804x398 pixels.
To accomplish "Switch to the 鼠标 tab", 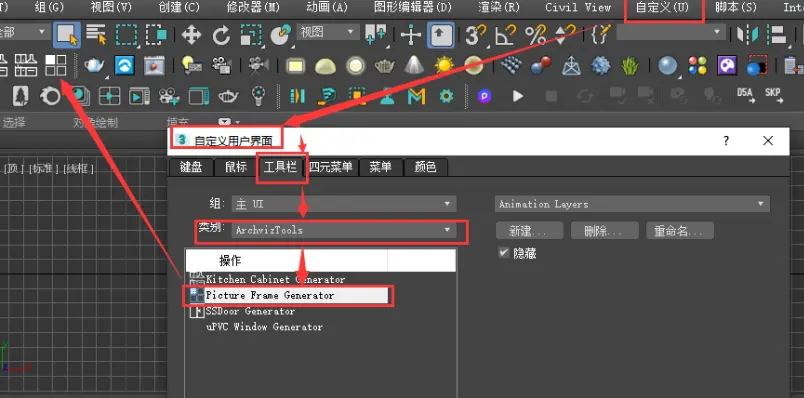I will 236,167.
